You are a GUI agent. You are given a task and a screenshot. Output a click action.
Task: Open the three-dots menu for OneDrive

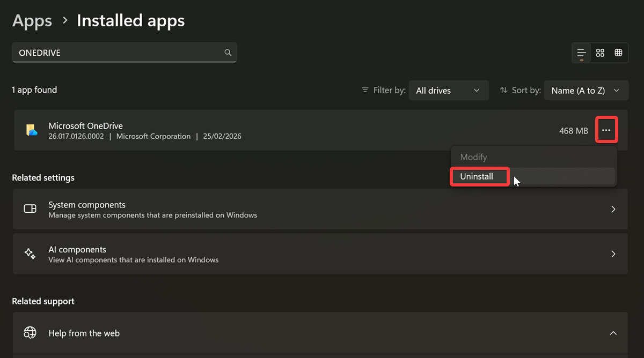[x=606, y=130]
